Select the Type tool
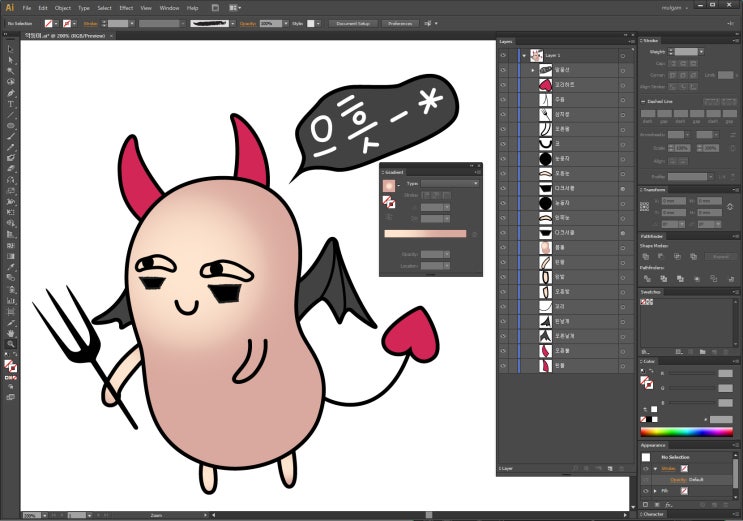The width and height of the screenshot is (743, 521). [10, 104]
